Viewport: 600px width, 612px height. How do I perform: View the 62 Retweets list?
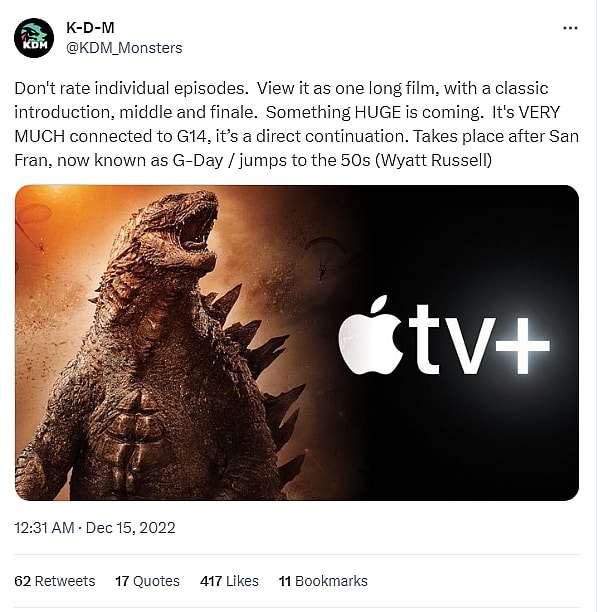click(55, 581)
